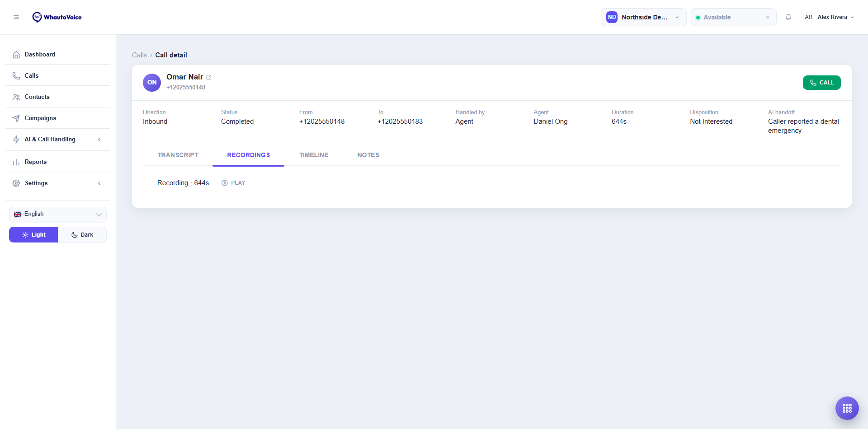Open Dashboard in the sidebar
Image resolution: width=868 pixels, height=429 pixels.
[58, 55]
